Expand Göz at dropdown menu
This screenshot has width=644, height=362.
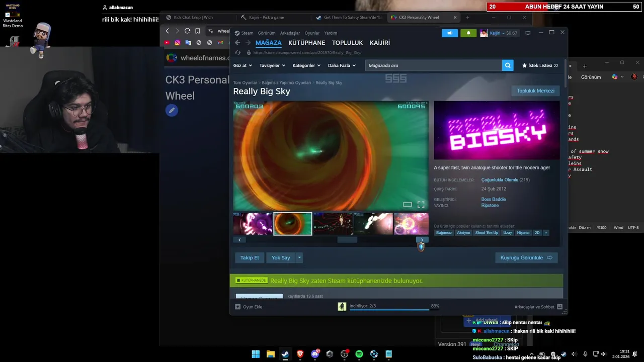[243, 65]
